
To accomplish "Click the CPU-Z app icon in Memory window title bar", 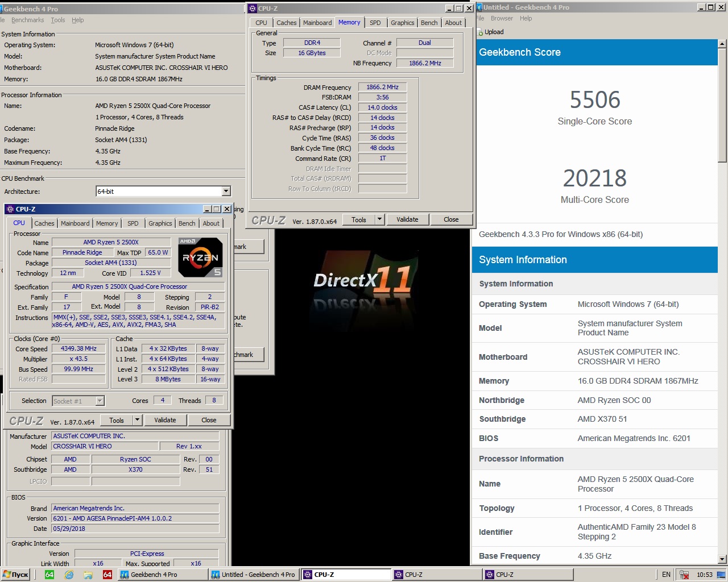I will click(253, 8).
